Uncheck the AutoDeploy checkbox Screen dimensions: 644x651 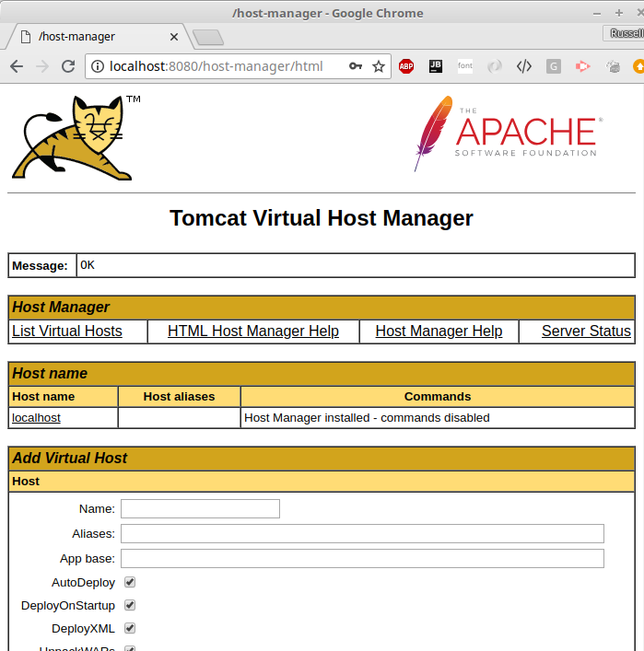[130, 582]
